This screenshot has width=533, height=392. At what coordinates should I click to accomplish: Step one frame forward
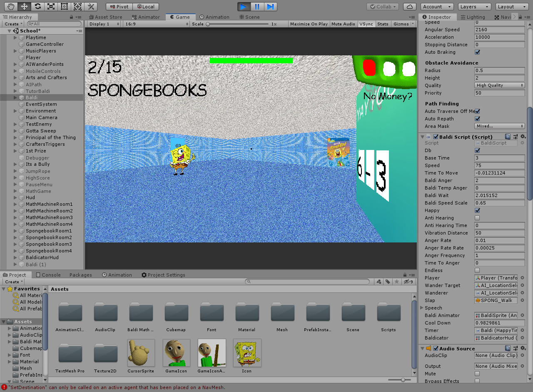[x=271, y=6]
